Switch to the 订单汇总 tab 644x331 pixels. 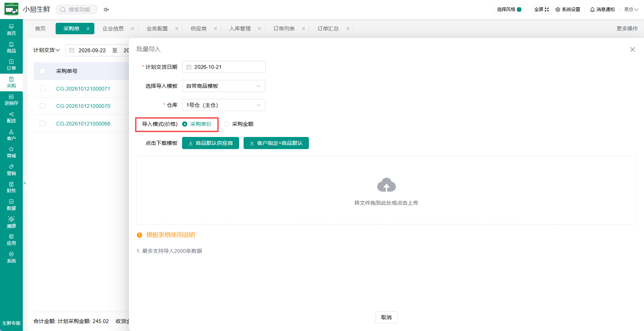coord(328,28)
